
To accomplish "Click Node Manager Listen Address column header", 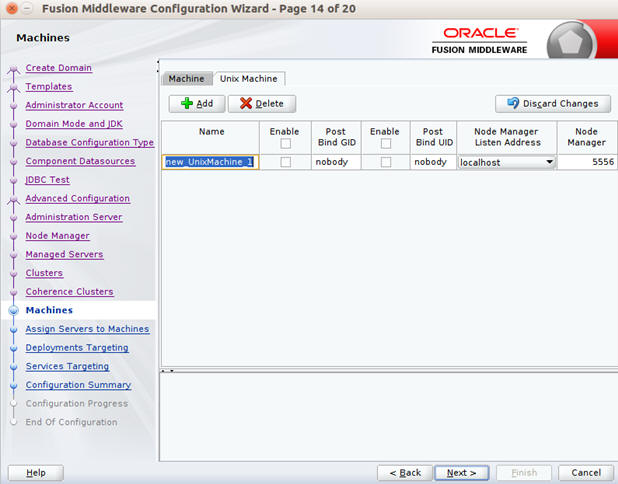I will click(x=507, y=137).
